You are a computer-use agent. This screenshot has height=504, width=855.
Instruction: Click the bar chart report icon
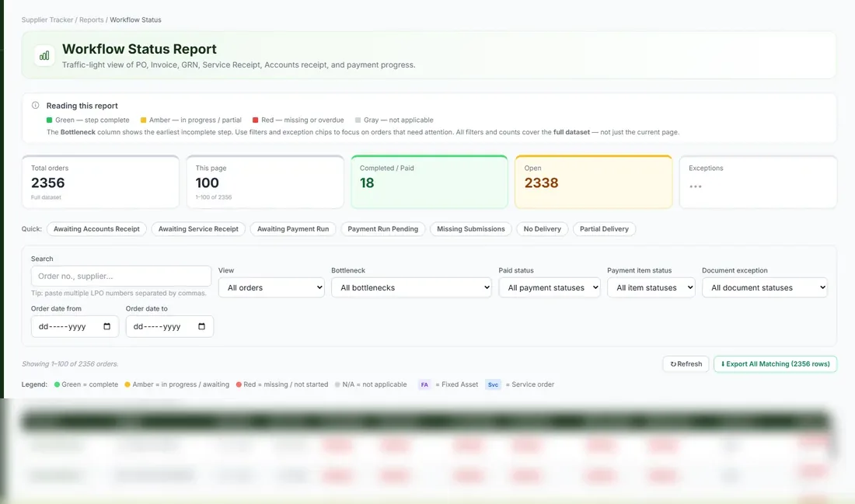click(44, 56)
